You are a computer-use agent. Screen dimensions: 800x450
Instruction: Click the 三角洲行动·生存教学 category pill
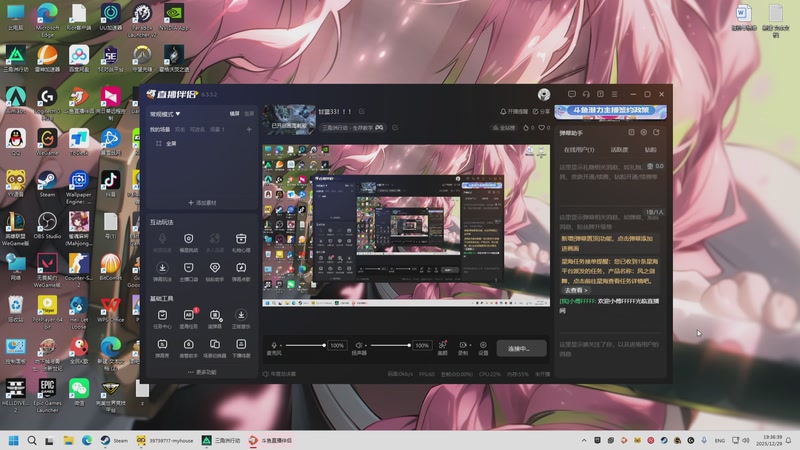[353, 128]
